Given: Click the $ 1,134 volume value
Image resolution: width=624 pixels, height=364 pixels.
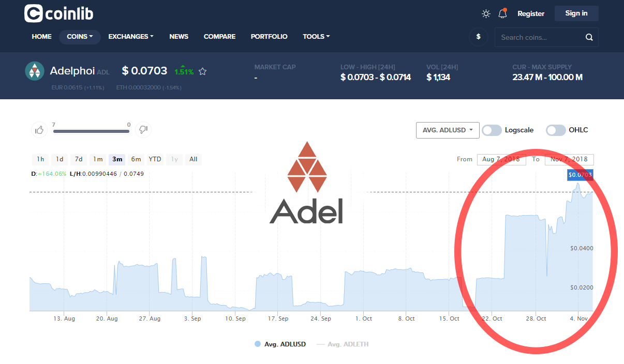Looking at the screenshot, I should (438, 78).
